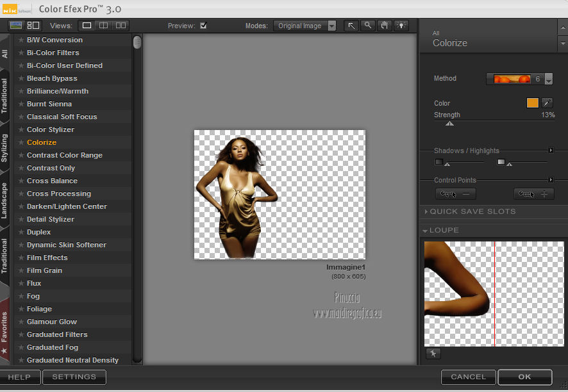Viewport: 568px width, 392px height.
Task: Switch to side-by-side preview view
Action: [x=121, y=26]
